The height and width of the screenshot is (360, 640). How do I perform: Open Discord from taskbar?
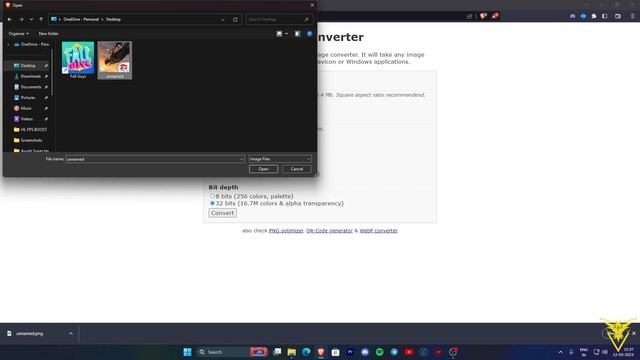coord(365,352)
